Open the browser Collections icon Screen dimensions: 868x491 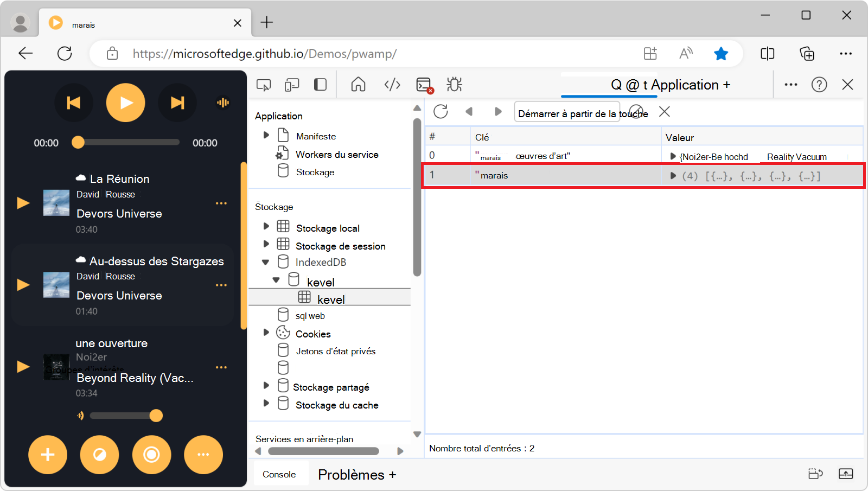[x=807, y=54]
